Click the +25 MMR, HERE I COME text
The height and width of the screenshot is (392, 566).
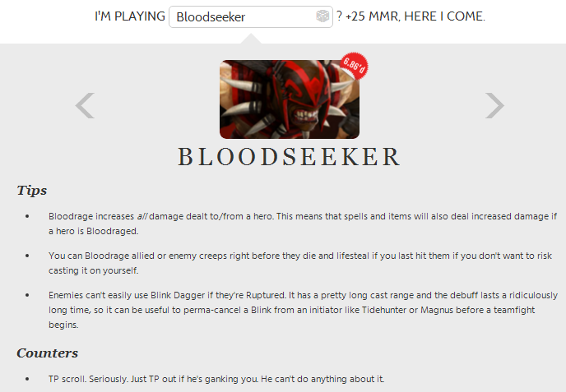tap(415, 16)
